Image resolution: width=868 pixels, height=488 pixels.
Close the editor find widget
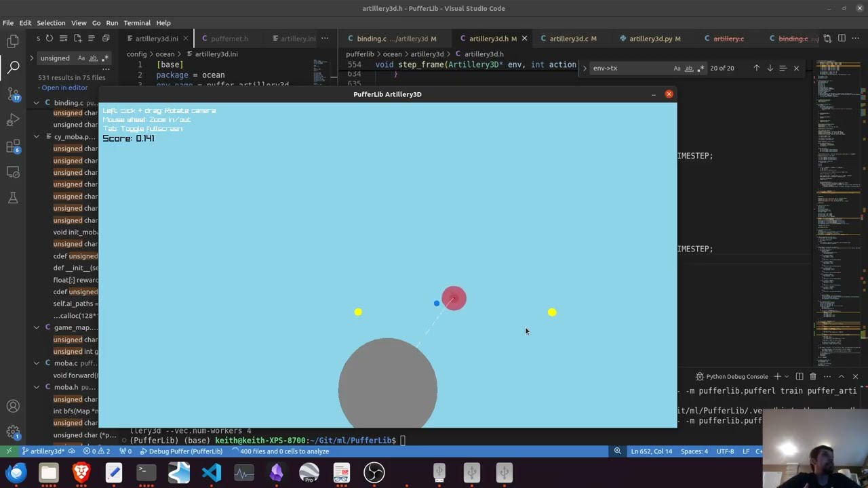pyautogui.click(x=796, y=68)
